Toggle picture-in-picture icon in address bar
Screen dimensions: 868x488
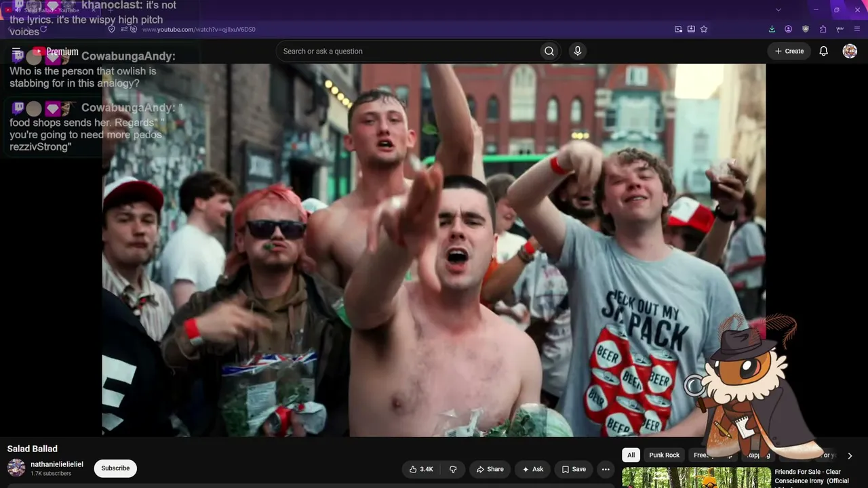[678, 29]
